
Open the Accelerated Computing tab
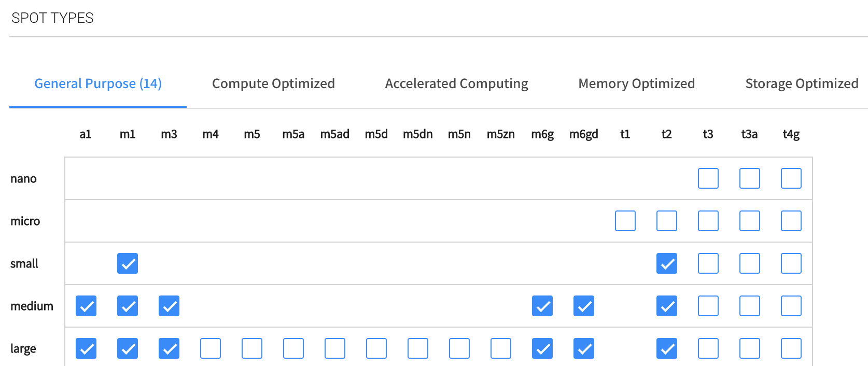tap(456, 83)
